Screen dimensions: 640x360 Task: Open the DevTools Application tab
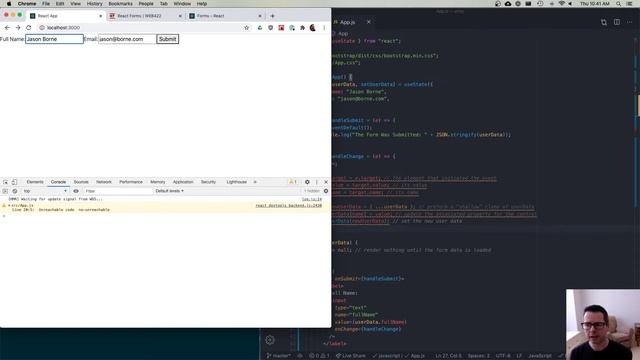(x=183, y=182)
